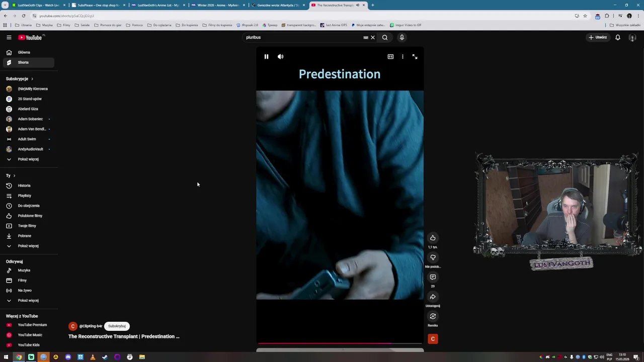Toggle the YouTube hamburger guide menu

[9, 37]
